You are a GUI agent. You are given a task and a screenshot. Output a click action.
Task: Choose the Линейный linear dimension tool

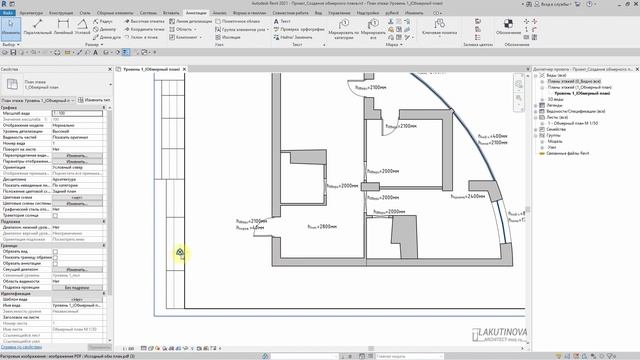coord(63,26)
